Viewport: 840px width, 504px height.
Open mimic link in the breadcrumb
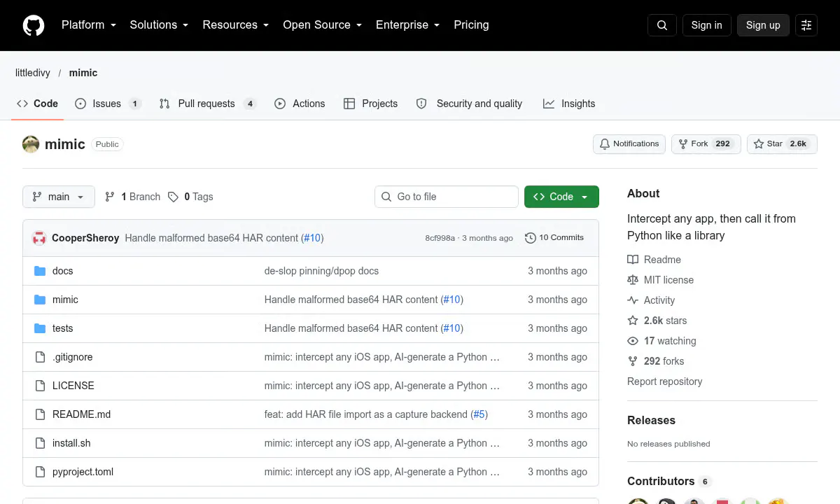point(83,73)
